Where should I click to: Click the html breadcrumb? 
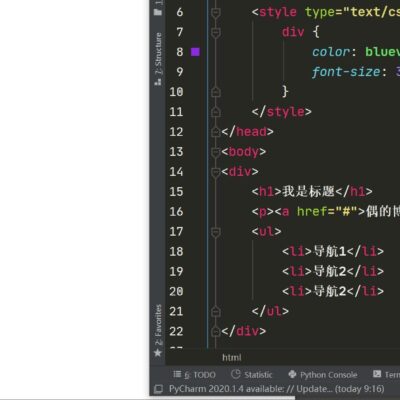[x=232, y=358]
